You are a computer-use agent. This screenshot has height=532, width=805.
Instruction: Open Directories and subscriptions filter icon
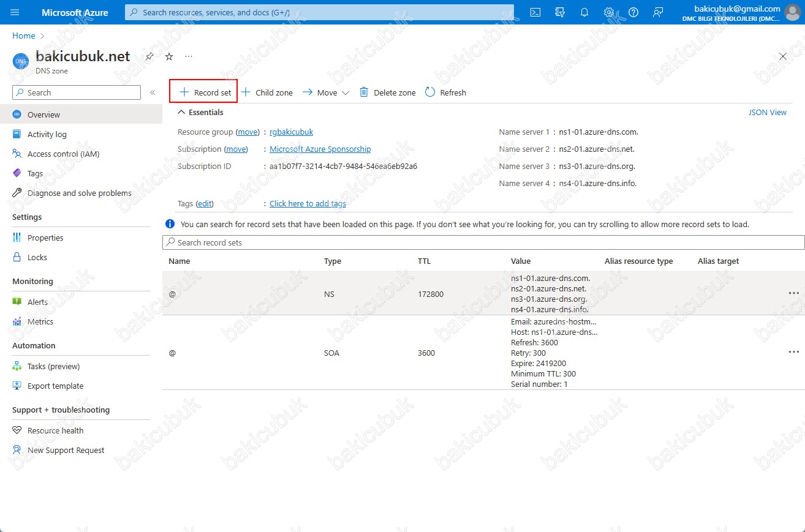pos(560,12)
